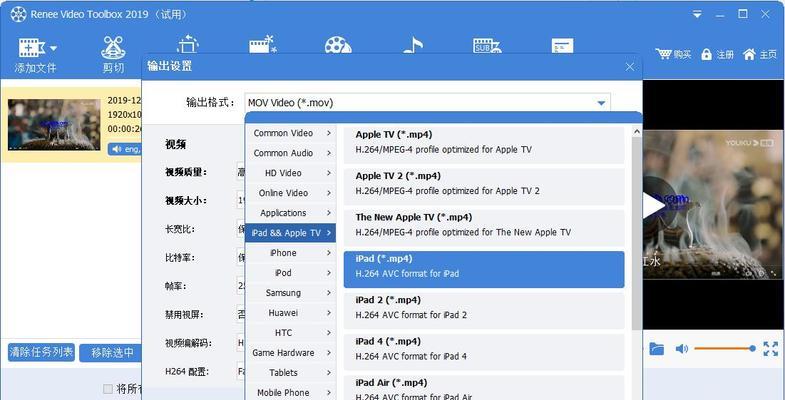The height and width of the screenshot is (400, 785).
Task: Click the 主页 home link
Action: (x=768, y=55)
